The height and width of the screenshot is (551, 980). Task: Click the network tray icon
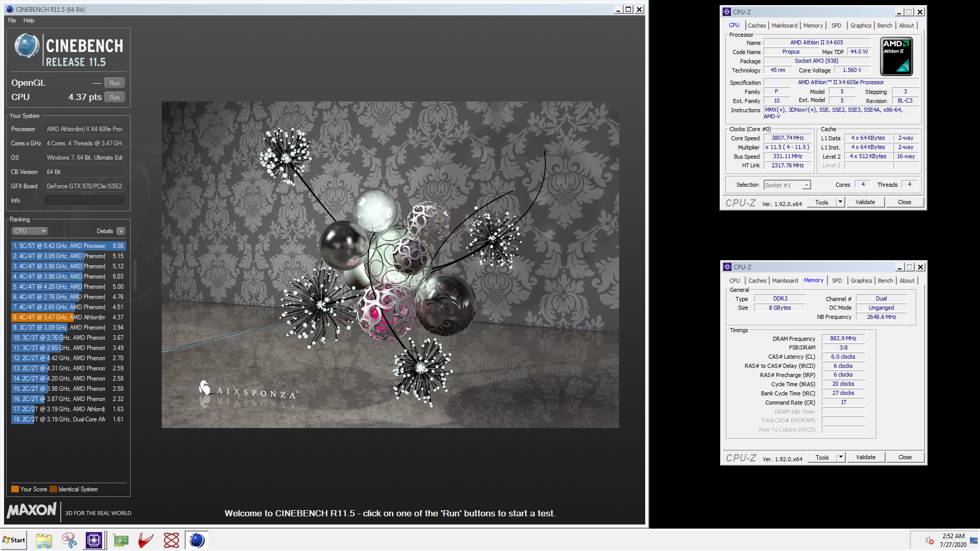click(973, 541)
